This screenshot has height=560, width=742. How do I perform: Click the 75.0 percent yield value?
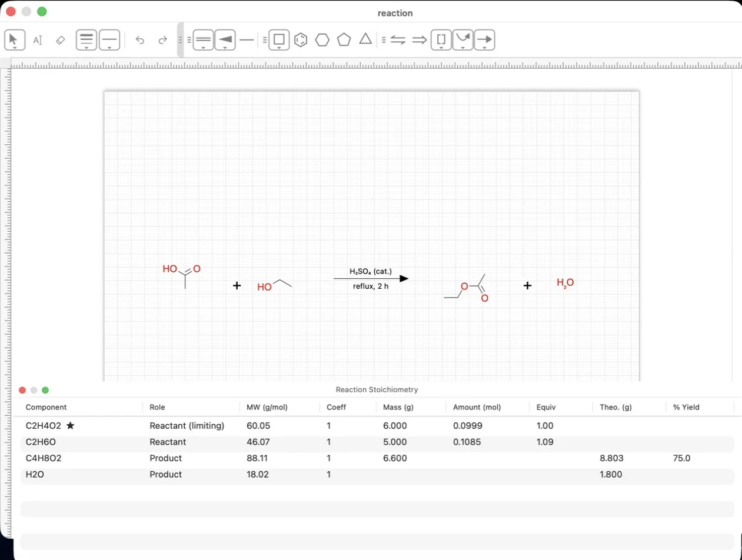(x=681, y=458)
